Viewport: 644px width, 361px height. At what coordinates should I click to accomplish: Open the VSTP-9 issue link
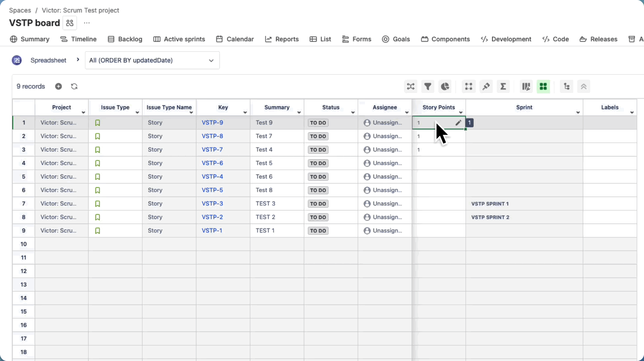click(212, 123)
